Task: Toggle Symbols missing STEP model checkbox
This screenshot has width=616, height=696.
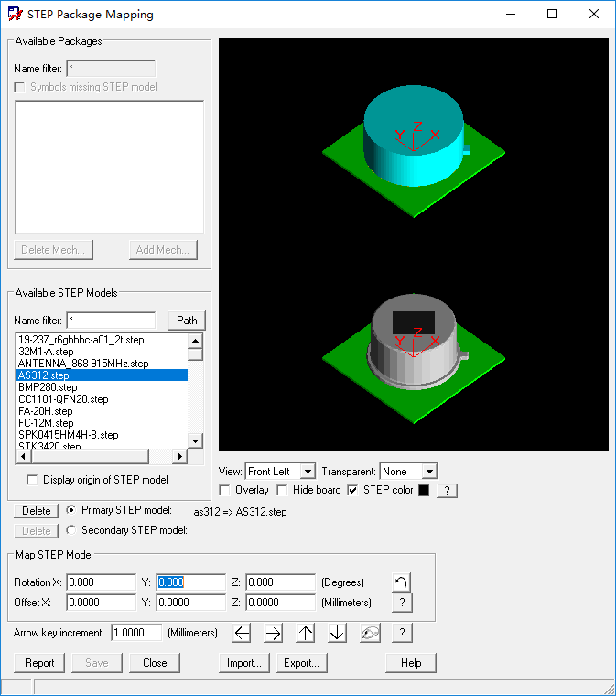Action: coord(19,87)
